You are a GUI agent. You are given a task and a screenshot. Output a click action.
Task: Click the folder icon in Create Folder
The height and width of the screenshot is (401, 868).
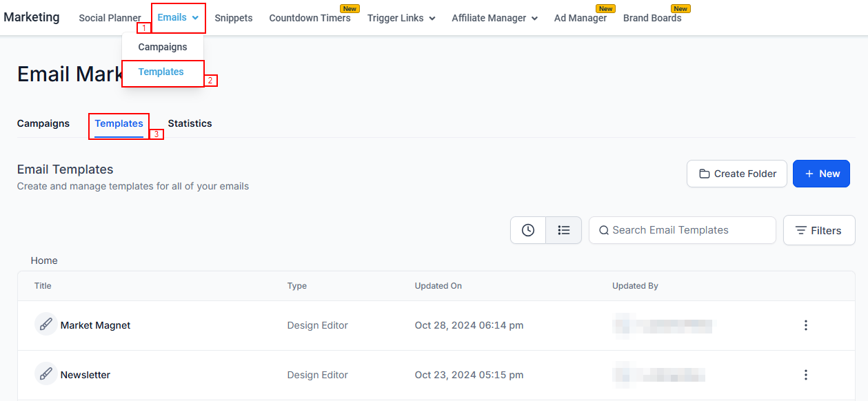click(704, 174)
